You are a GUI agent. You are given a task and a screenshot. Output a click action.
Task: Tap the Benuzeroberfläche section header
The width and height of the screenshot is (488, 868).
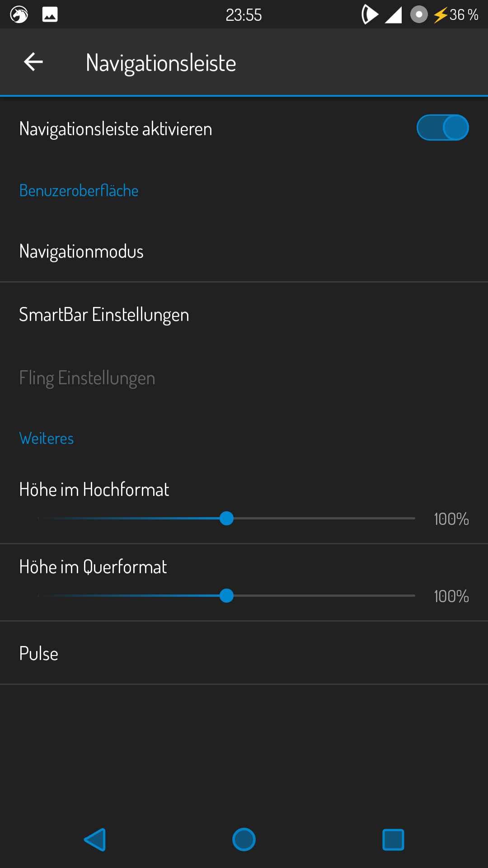tap(79, 191)
